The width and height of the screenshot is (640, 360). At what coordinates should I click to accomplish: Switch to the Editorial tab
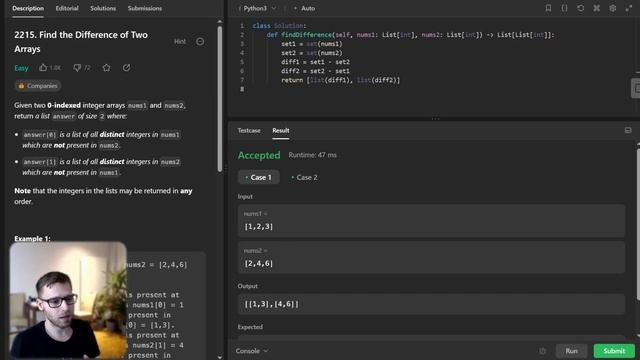(x=67, y=8)
